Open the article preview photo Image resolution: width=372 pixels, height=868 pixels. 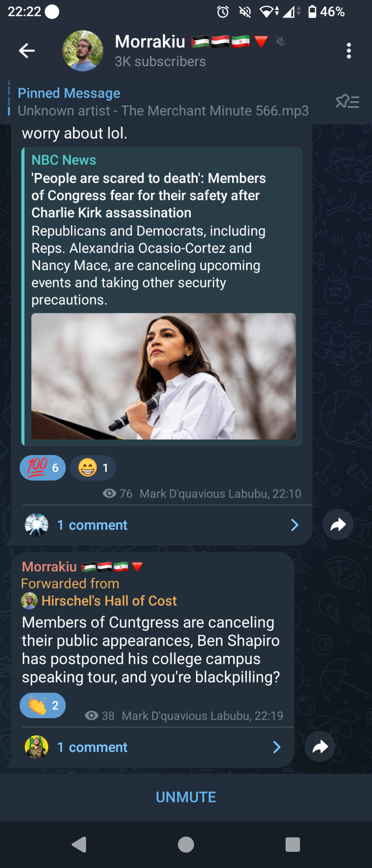click(x=163, y=376)
